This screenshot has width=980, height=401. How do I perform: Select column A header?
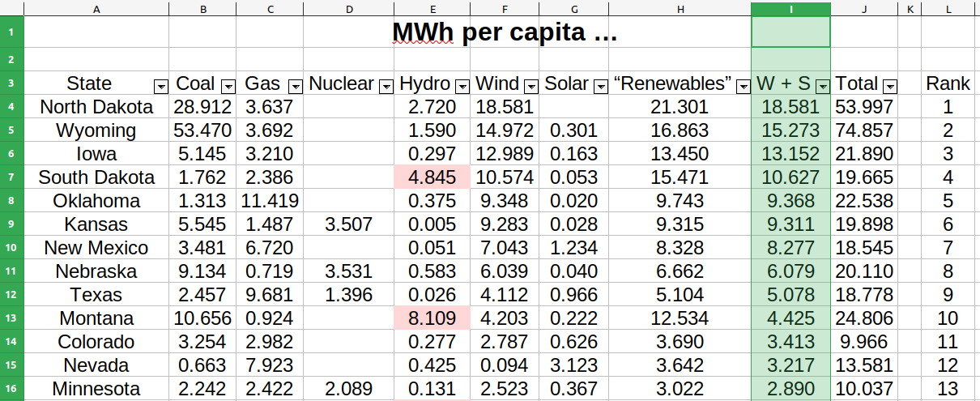(x=96, y=9)
